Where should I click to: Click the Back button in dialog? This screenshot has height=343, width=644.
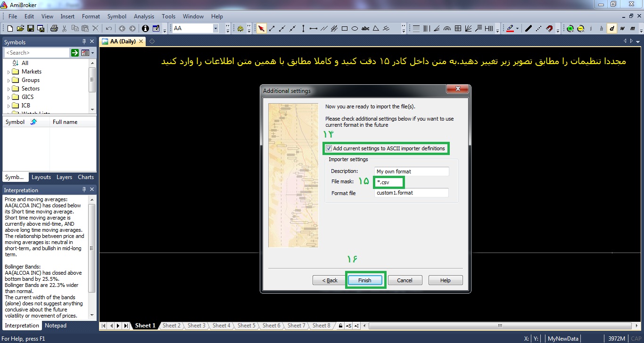coord(330,280)
